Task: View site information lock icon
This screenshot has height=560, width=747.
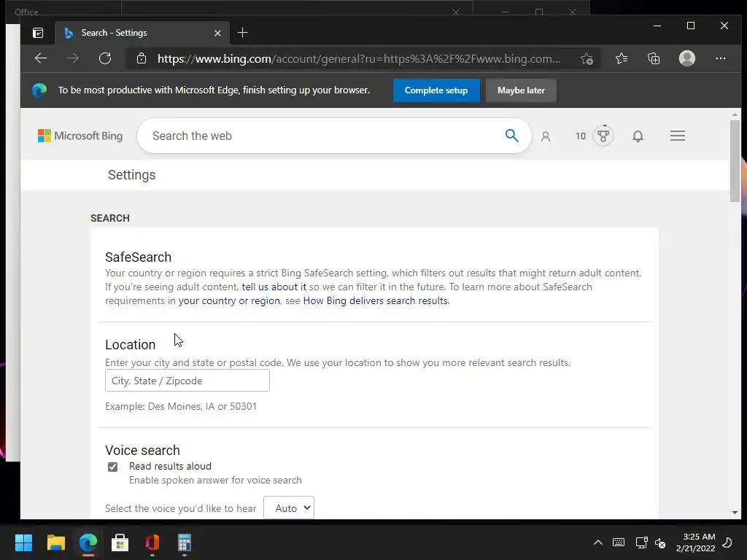Action: (142, 58)
